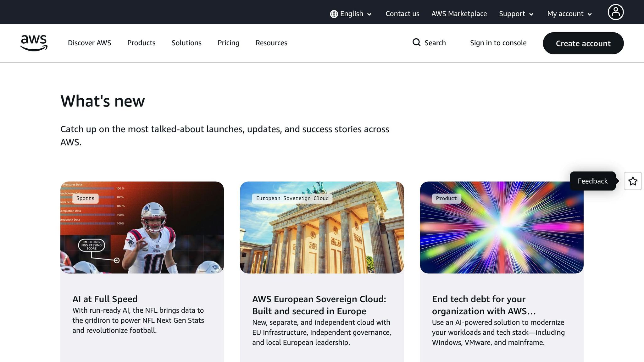Click the Contact us link
This screenshot has width=644, height=362.
(402, 14)
